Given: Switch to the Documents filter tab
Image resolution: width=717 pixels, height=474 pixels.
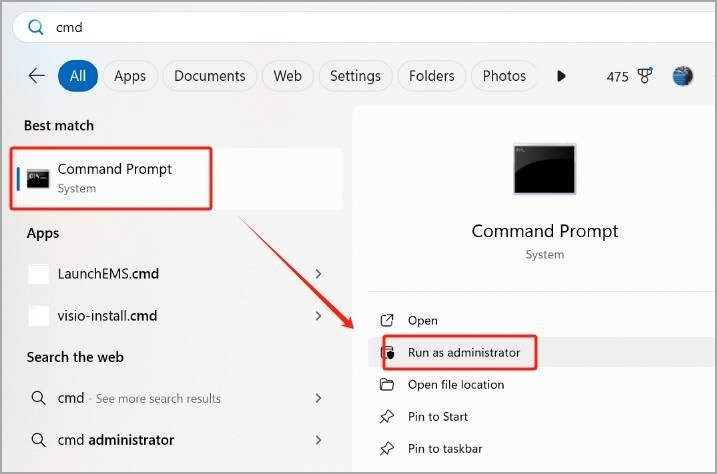Looking at the screenshot, I should 209,76.
